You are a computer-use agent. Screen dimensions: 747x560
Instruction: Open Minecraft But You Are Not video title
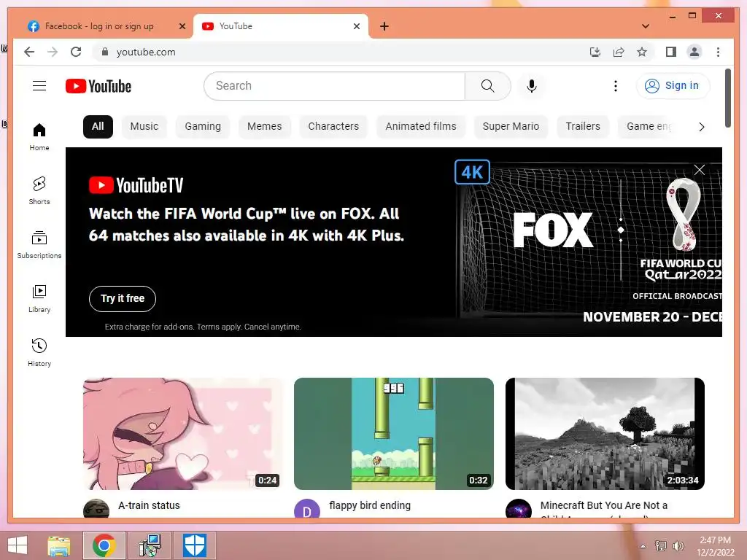[x=603, y=505]
